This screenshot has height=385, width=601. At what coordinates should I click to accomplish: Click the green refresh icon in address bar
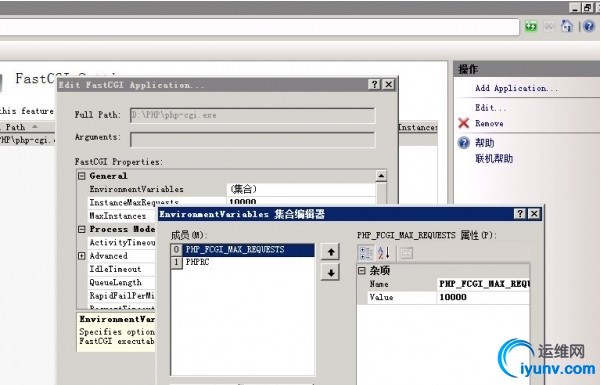531,26
